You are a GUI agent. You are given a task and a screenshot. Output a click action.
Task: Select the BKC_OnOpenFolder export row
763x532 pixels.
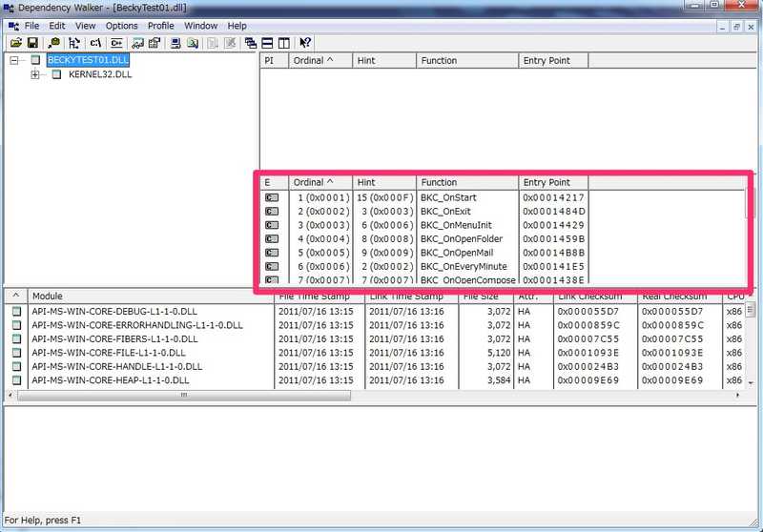424,238
